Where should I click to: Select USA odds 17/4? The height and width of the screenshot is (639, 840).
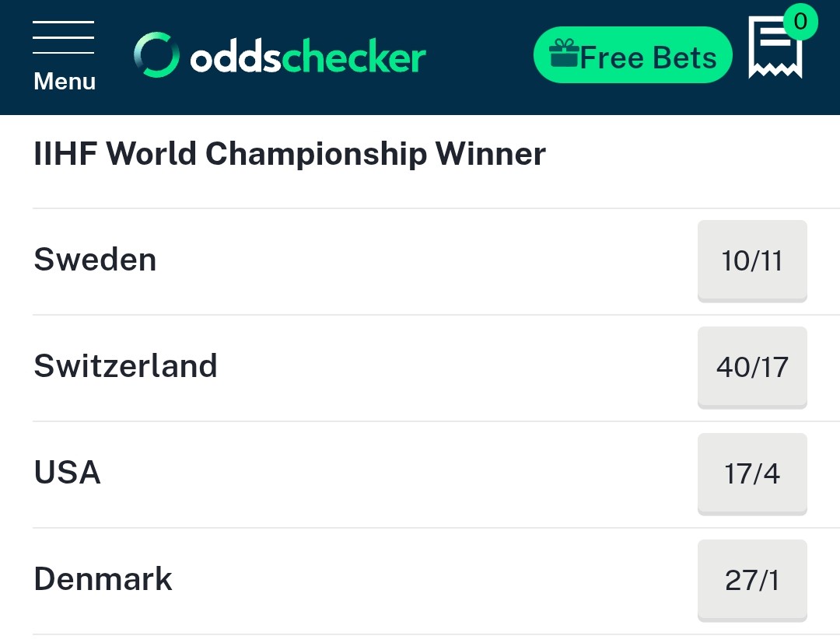(752, 474)
